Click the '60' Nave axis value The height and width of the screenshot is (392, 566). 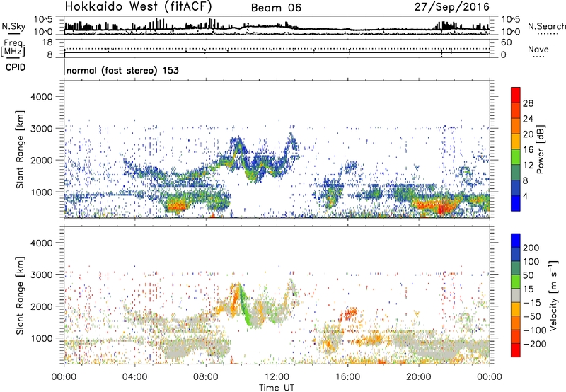click(506, 42)
